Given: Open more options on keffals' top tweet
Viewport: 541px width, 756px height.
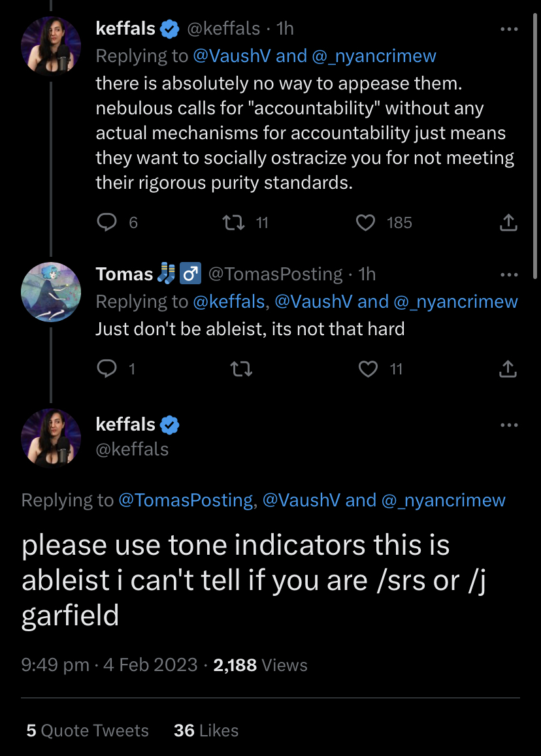Looking at the screenshot, I should click(x=509, y=29).
